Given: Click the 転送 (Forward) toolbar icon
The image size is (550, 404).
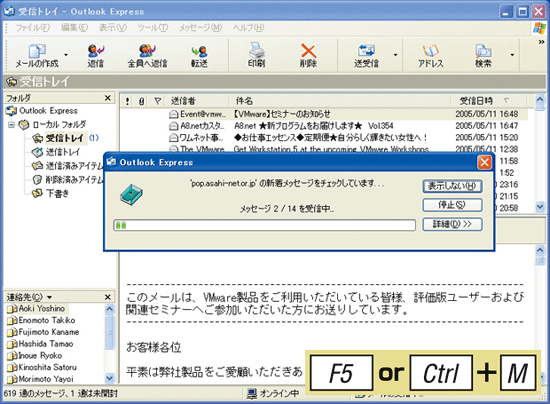Looking at the screenshot, I should point(199,52).
